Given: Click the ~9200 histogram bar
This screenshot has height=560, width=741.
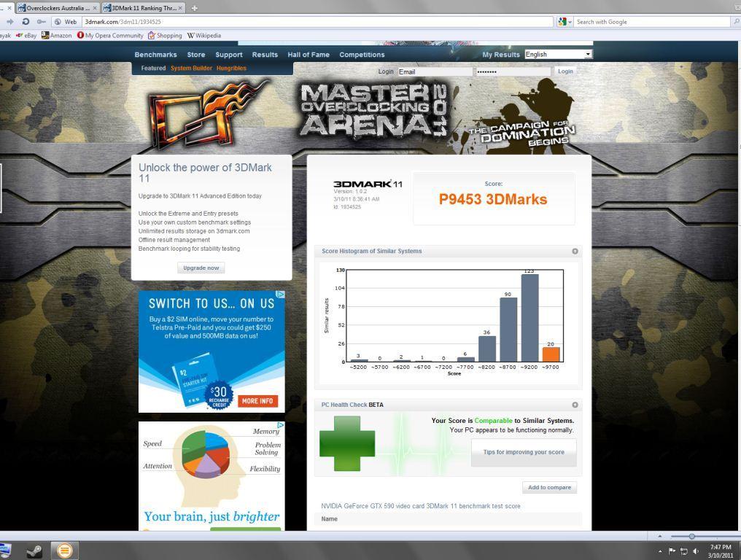Looking at the screenshot, I should click(x=529, y=318).
